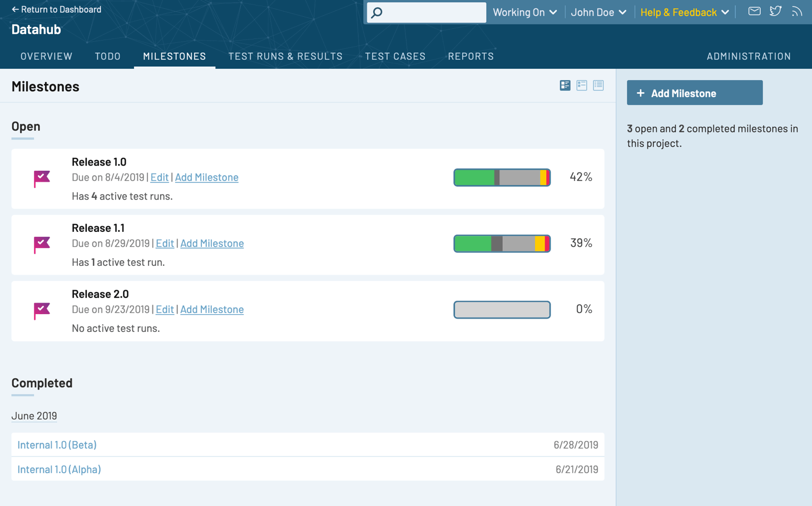Expand the Help & Feedback menu
The height and width of the screenshot is (506, 812).
click(684, 12)
